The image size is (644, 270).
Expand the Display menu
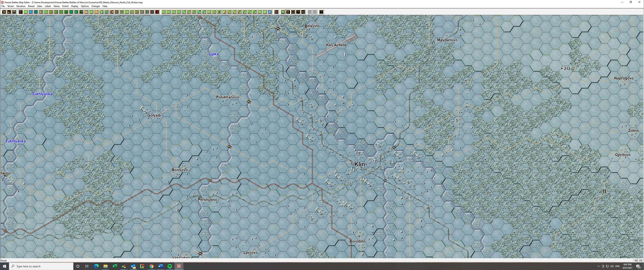click(x=75, y=6)
